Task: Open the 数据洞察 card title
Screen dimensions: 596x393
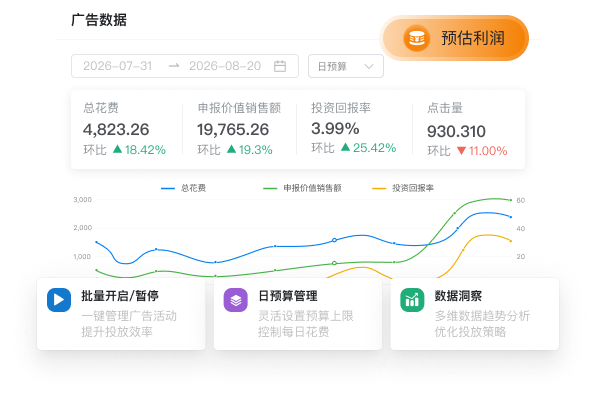Action: (458, 296)
